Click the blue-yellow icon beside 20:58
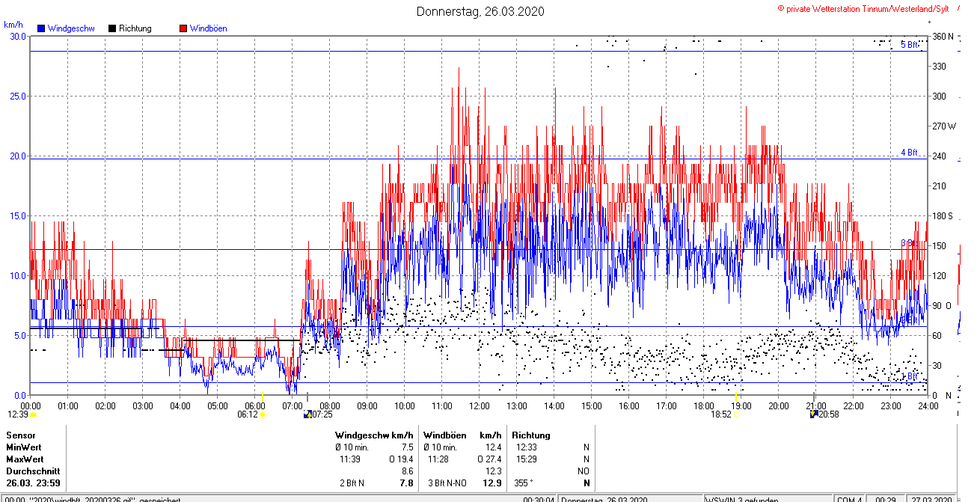 click(x=814, y=414)
